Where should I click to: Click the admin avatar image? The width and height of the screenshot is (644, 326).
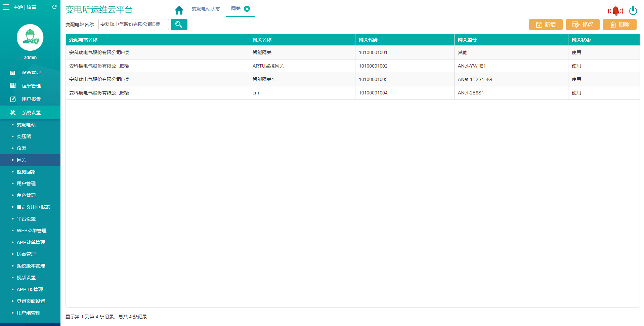pyautogui.click(x=30, y=37)
